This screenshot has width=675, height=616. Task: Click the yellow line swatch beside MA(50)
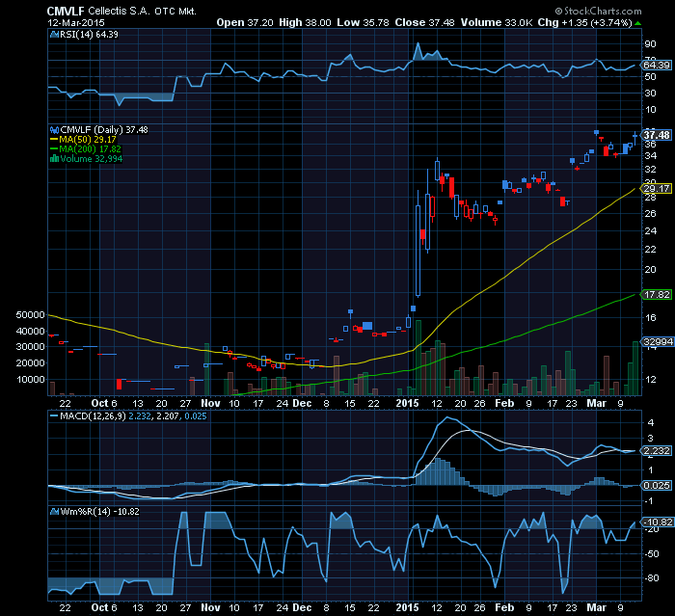click(x=54, y=140)
